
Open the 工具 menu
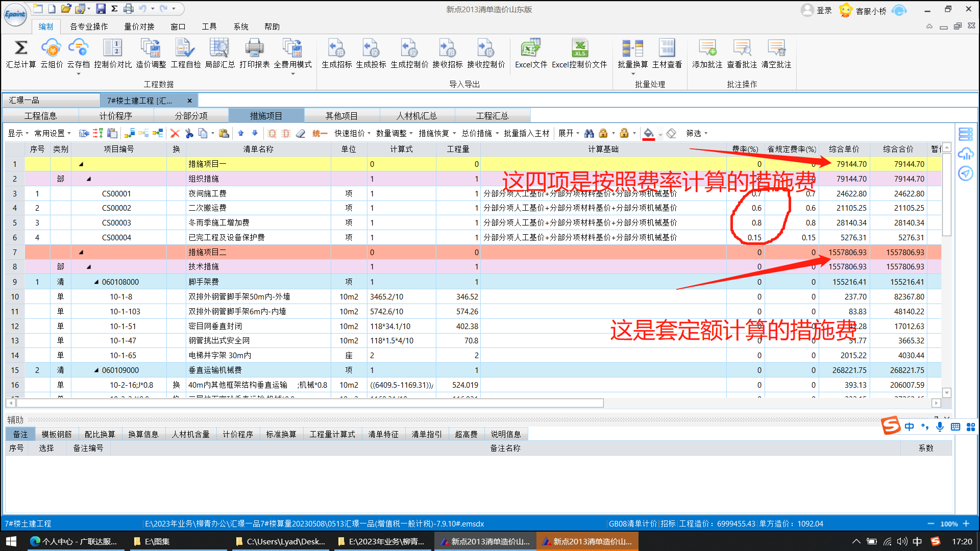click(x=209, y=27)
